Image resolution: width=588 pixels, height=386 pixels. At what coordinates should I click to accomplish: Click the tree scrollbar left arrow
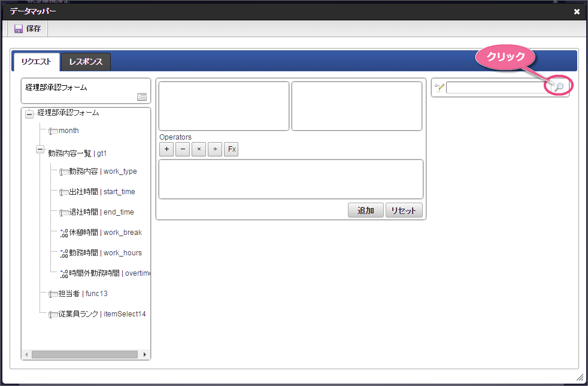coord(26,354)
